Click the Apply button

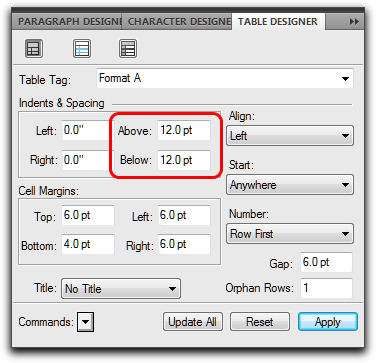pyautogui.click(x=328, y=322)
